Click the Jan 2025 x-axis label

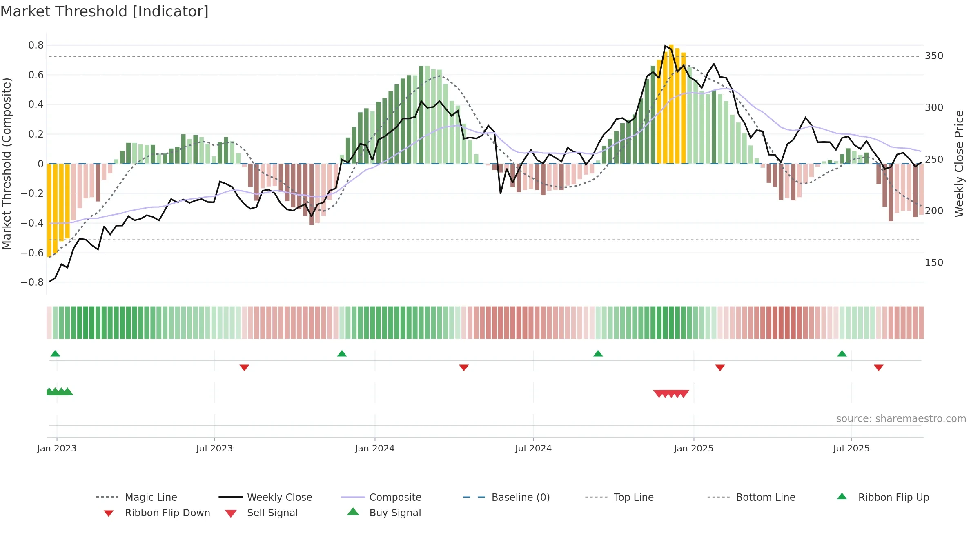coord(694,448)
